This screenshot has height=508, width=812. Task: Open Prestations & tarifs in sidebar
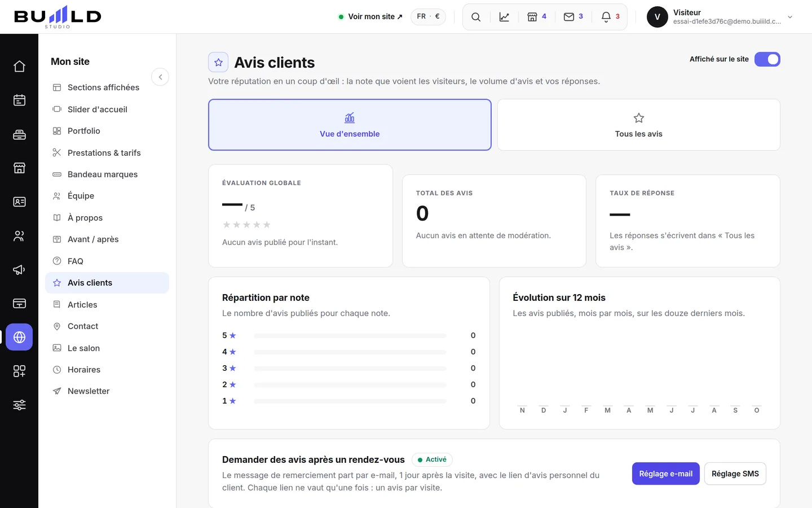click(x=107, y=153)
